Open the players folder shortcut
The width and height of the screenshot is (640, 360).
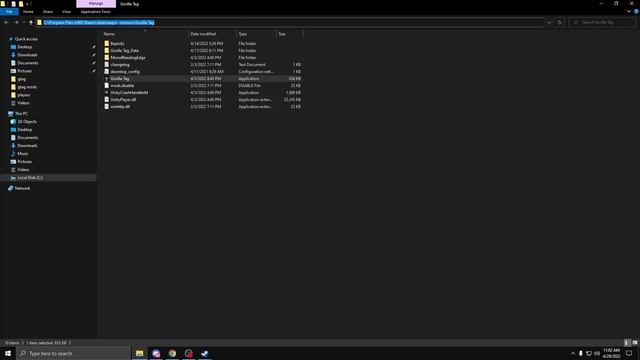click(23, 95)
